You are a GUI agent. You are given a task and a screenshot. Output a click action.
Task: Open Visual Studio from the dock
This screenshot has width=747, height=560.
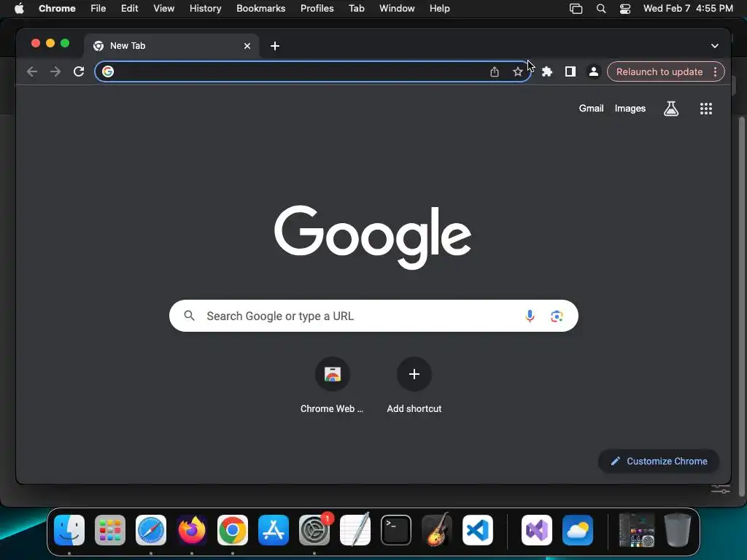click(x=537, y=530)
